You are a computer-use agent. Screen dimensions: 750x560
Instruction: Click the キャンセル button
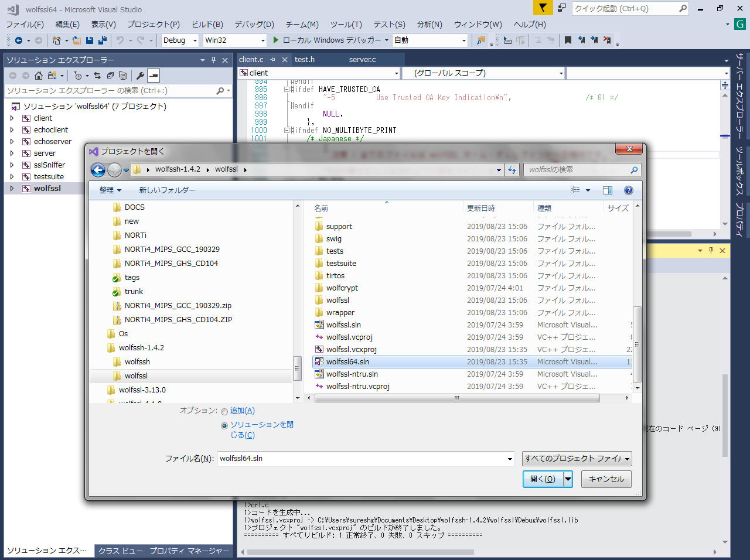pyautogui.click(x=606, y=479)
